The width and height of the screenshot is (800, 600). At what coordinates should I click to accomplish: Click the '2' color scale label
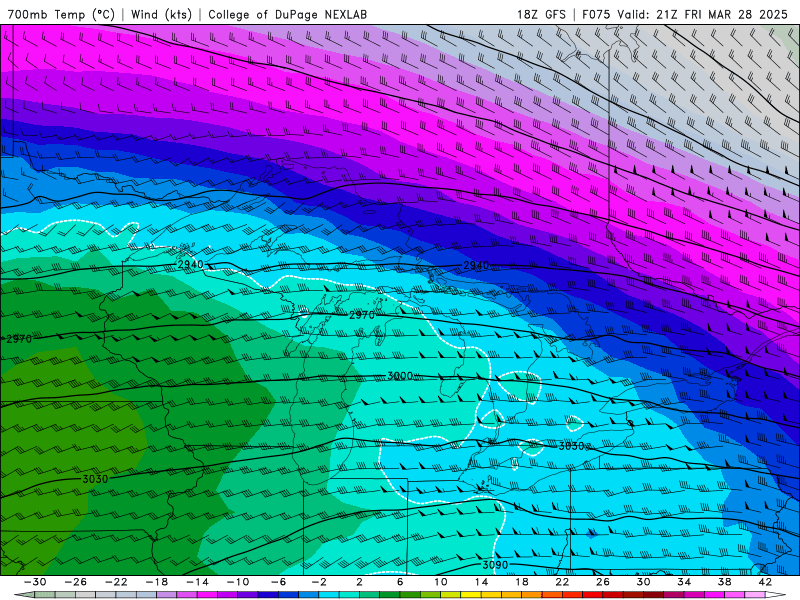tap(359, 582)
